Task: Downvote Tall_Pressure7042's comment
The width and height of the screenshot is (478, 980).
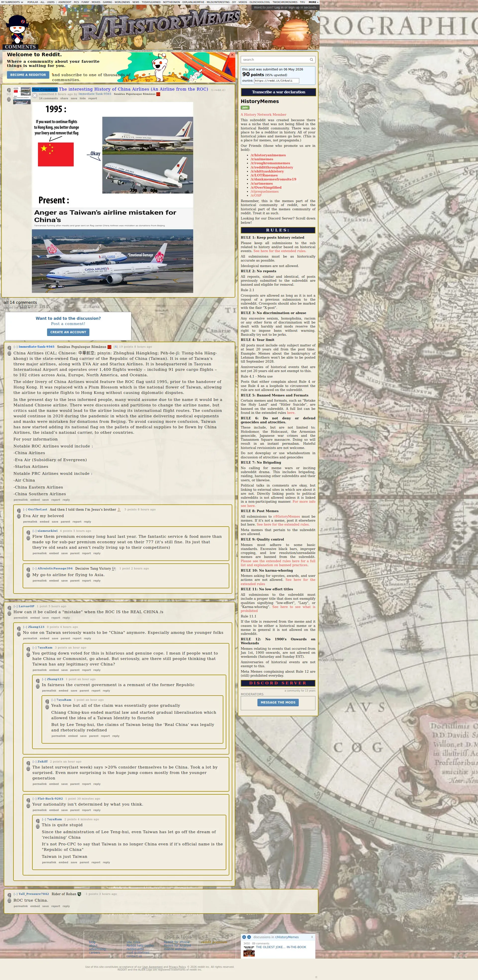Action: 9,901
